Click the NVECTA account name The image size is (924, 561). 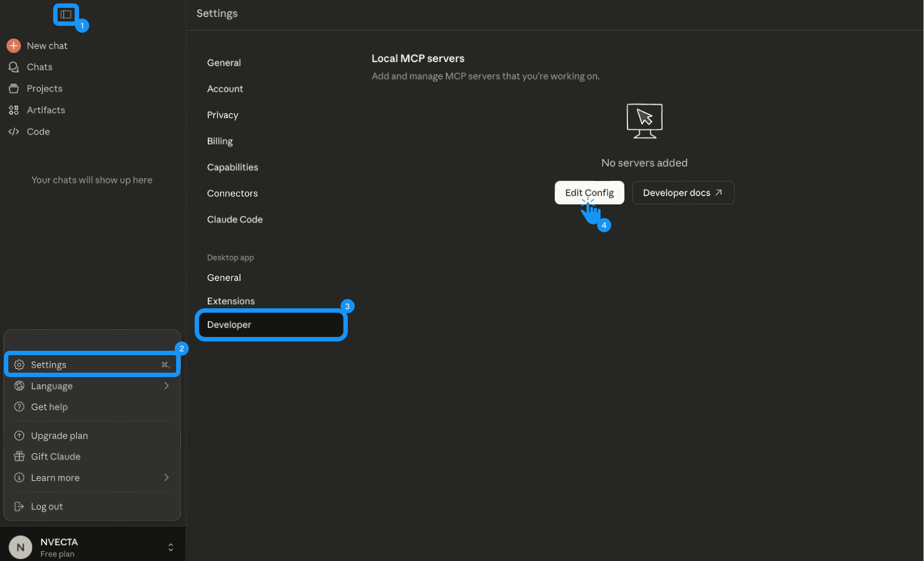[x=59, y=542]
